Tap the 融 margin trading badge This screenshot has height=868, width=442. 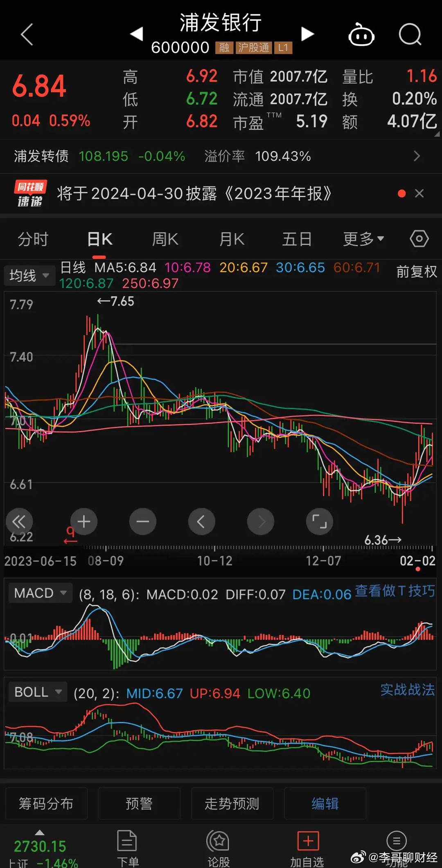224,48
